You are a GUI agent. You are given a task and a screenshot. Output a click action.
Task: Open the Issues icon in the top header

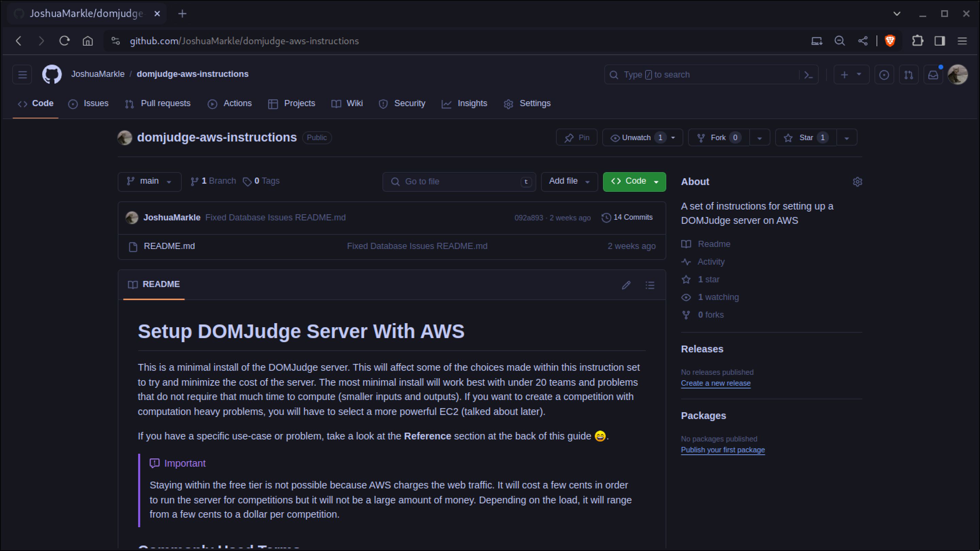(x=884, y=75)
